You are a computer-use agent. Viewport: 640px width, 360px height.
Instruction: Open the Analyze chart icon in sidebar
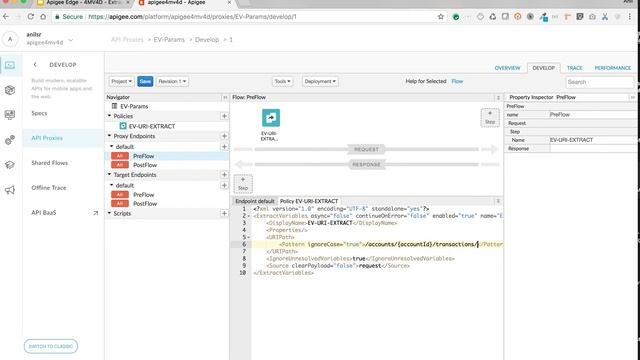[10, 115]
